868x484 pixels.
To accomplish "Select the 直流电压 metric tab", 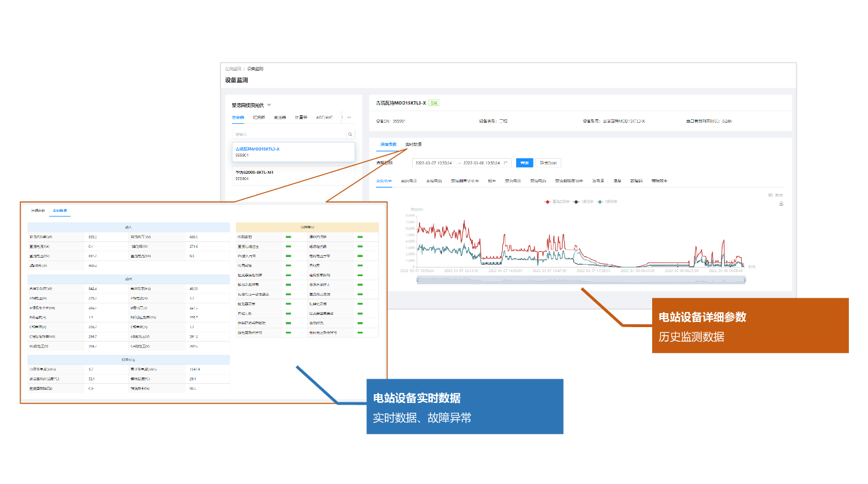I will coord(409,181).
